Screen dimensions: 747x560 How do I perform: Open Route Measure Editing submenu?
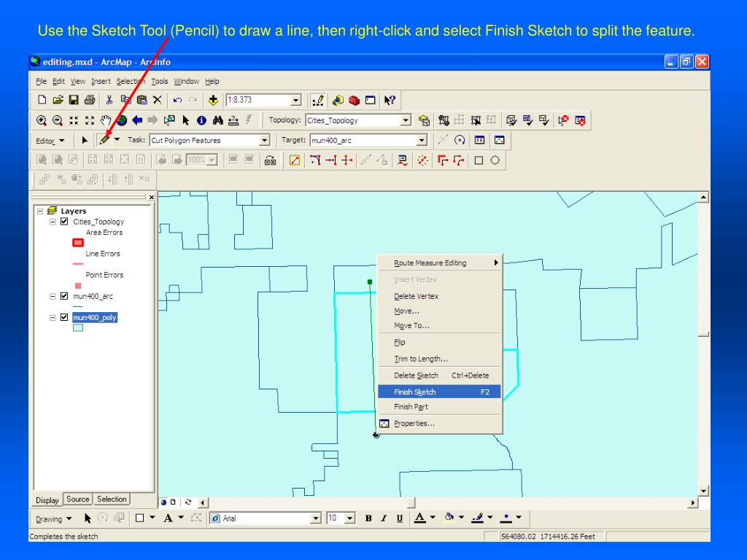click(439, 262)
